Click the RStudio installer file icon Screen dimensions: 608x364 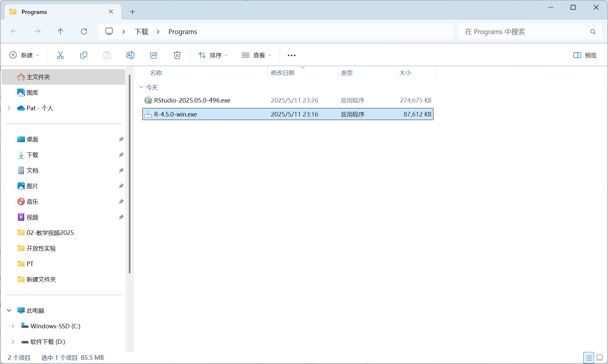coord(148,100)
